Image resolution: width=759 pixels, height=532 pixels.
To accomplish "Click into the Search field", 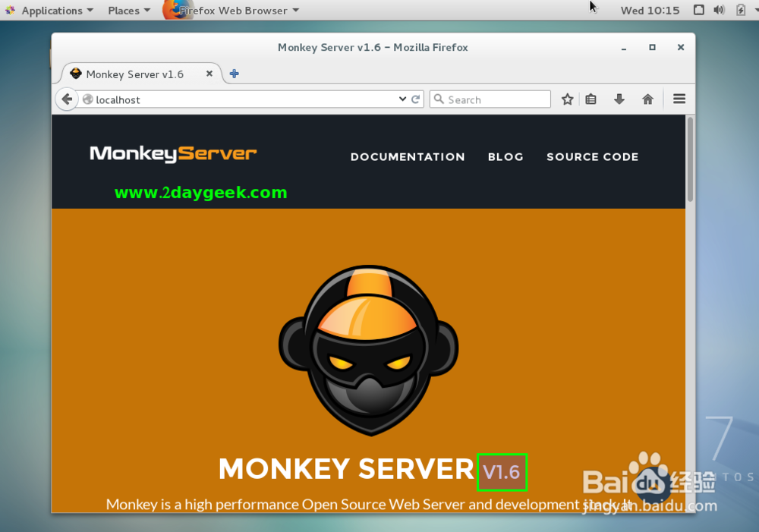I will 490,99.
